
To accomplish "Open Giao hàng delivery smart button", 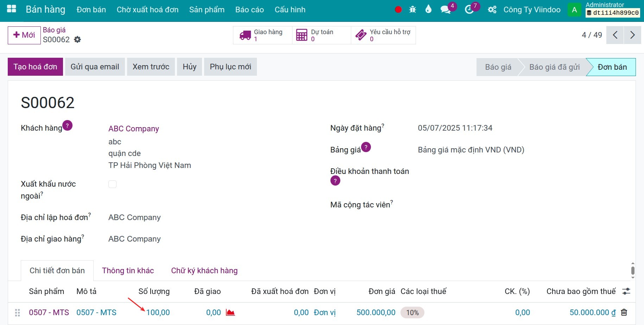I will 263,35.
